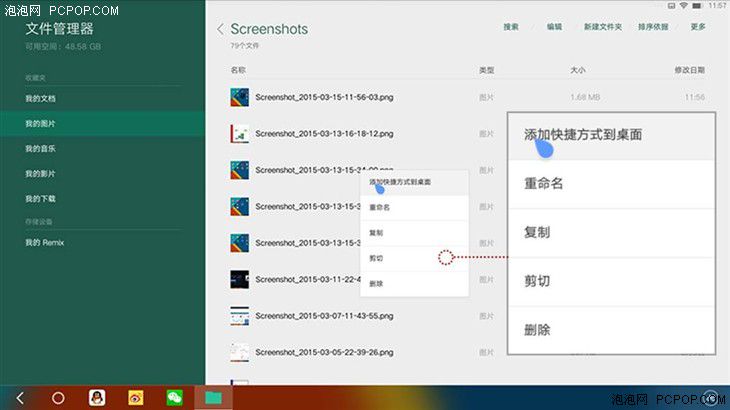Tap the taskbar home circle button
The image size is (730, 410).
(x=58, y=398)
